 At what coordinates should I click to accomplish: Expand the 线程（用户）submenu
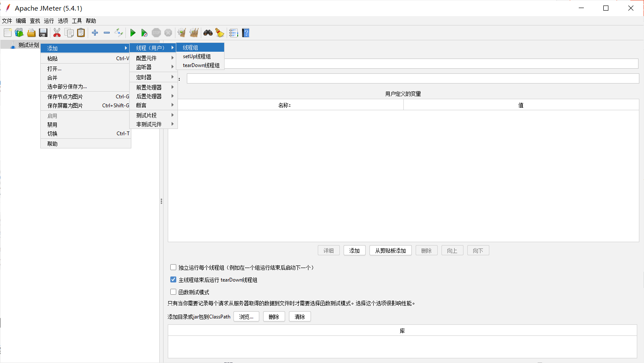153,48
